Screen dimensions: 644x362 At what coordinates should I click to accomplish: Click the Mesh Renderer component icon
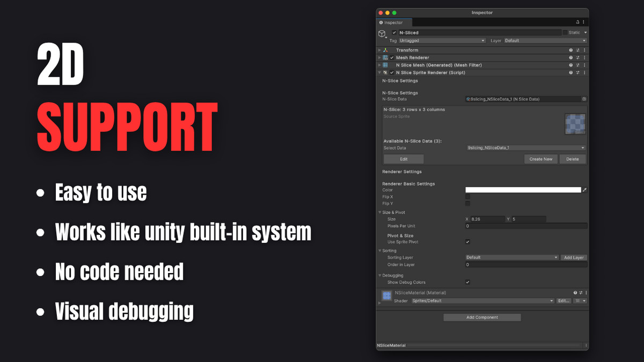[385, 57]
